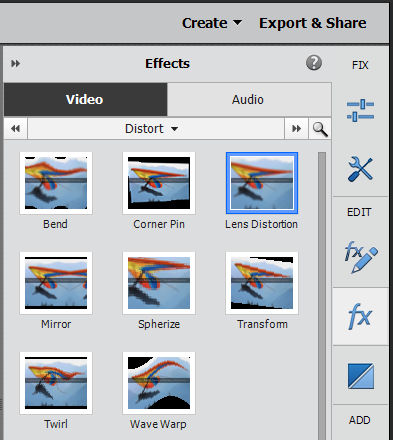Click the FIX section label
Image resolution: width=393 pixels, height=440 pixels.
tap(360, 65)
